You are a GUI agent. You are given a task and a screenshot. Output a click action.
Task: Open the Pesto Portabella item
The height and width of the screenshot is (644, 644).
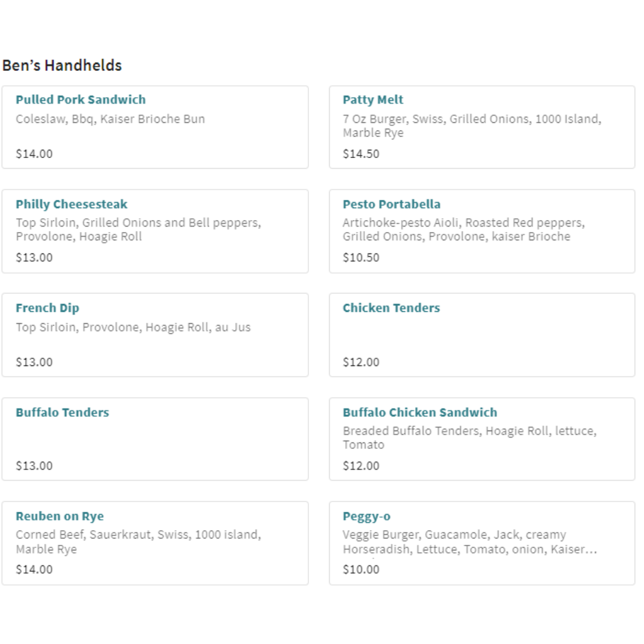pyautogui.click(x=391, y=205)
